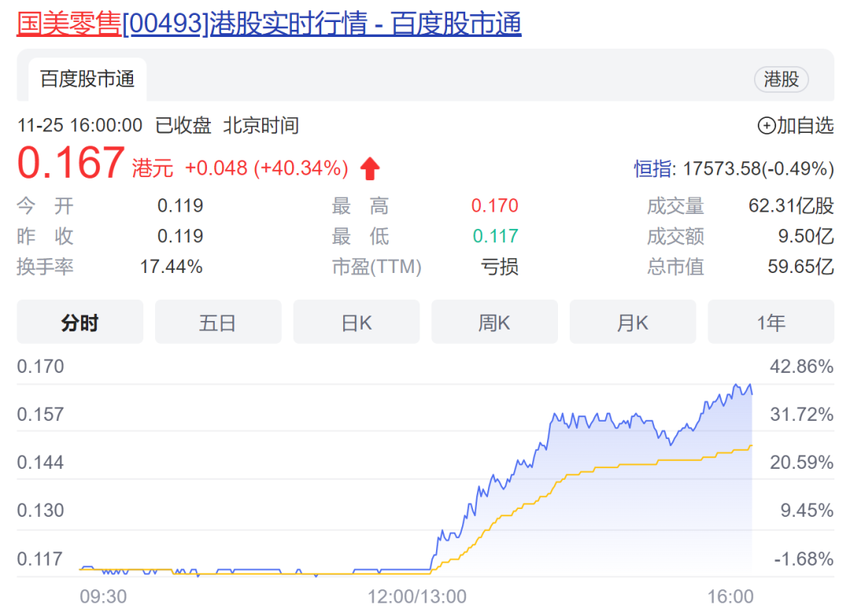The image size is (850, 616).
Task: Click the 北京时间 label
Action: pos(261,126)
